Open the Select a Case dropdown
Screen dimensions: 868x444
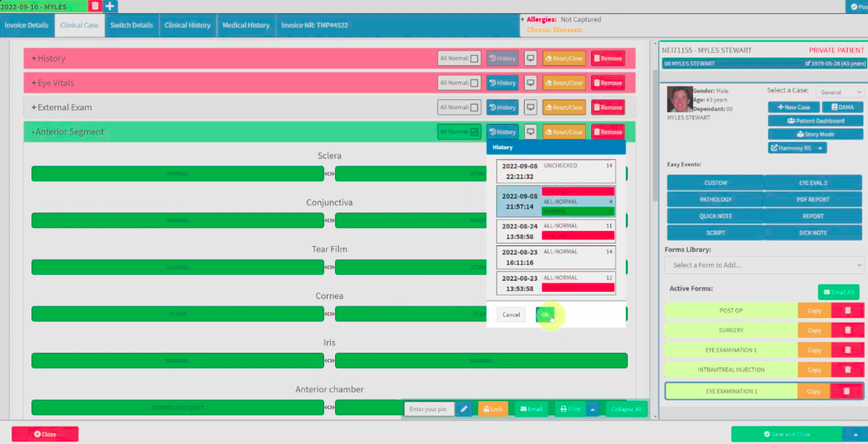(840, 92)
